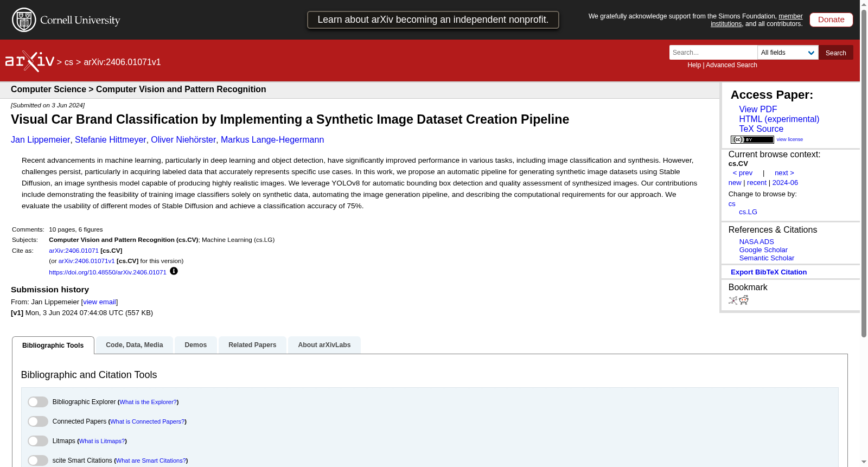Click the cs link under Change to browse by
Viewport: 868px width, 467px height.
point(732,204)
